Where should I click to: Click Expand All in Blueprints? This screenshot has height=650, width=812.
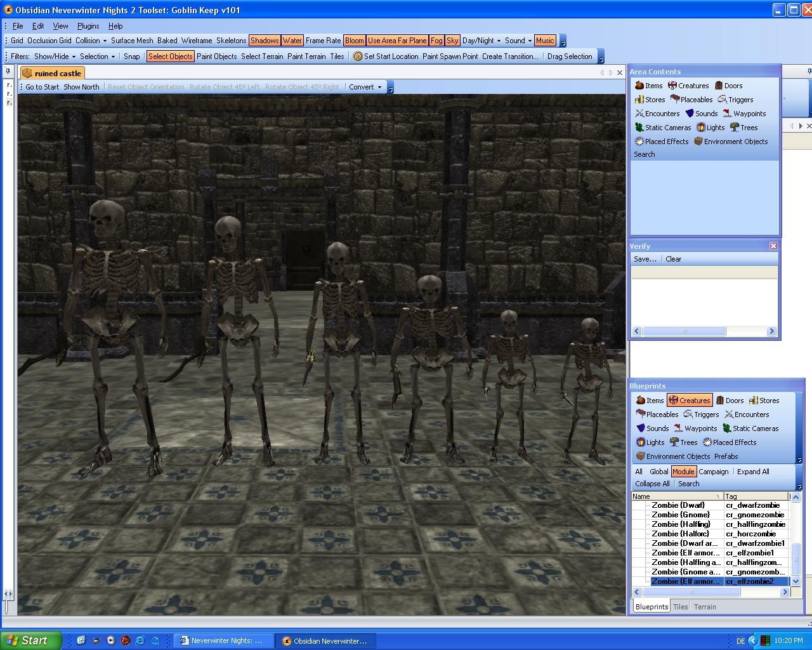pyautogui.click(x=753, y=472)
